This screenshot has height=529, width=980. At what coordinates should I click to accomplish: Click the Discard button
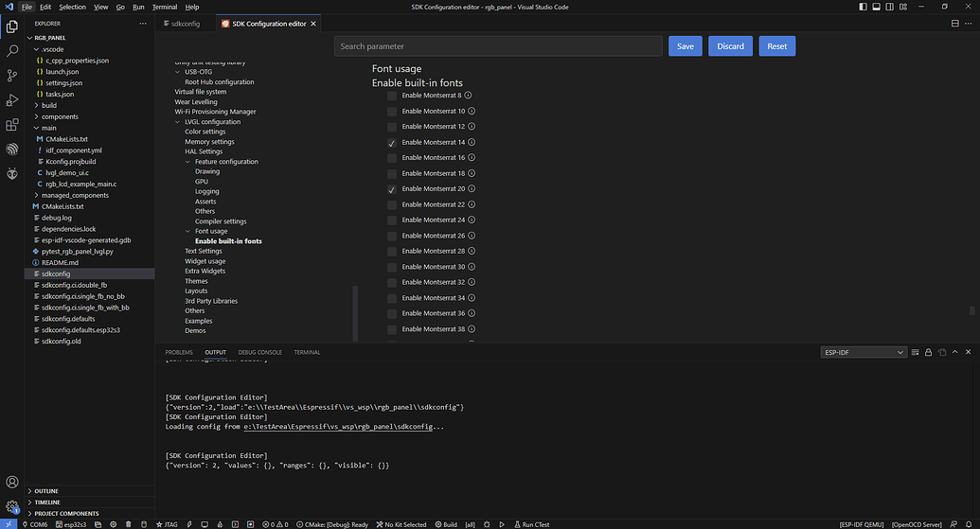click(730, 46)
